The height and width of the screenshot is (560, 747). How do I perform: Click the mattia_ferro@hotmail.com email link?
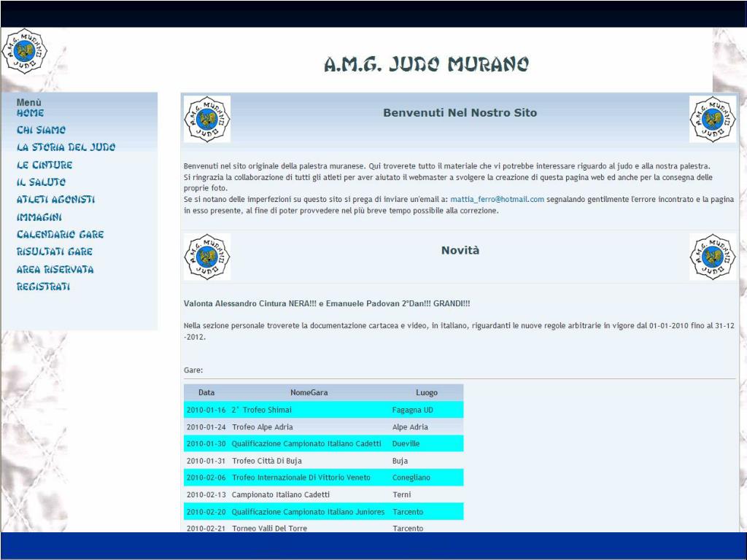(x=497, y=199)
